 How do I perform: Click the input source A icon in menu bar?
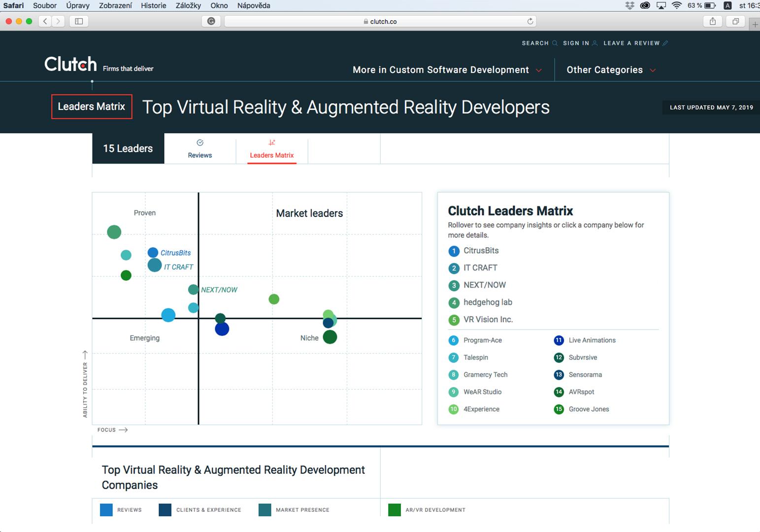tap(727, 5)
